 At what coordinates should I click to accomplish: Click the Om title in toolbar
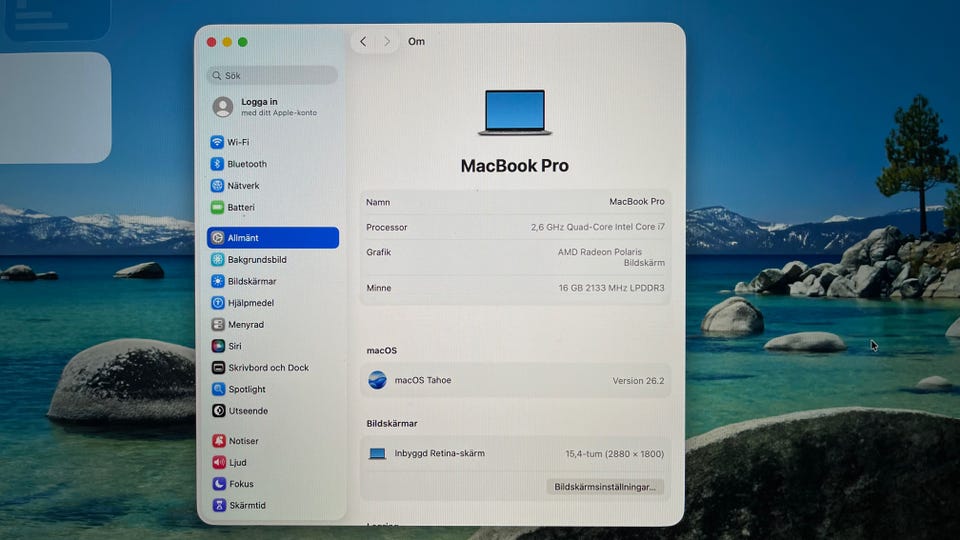(416, 41)
